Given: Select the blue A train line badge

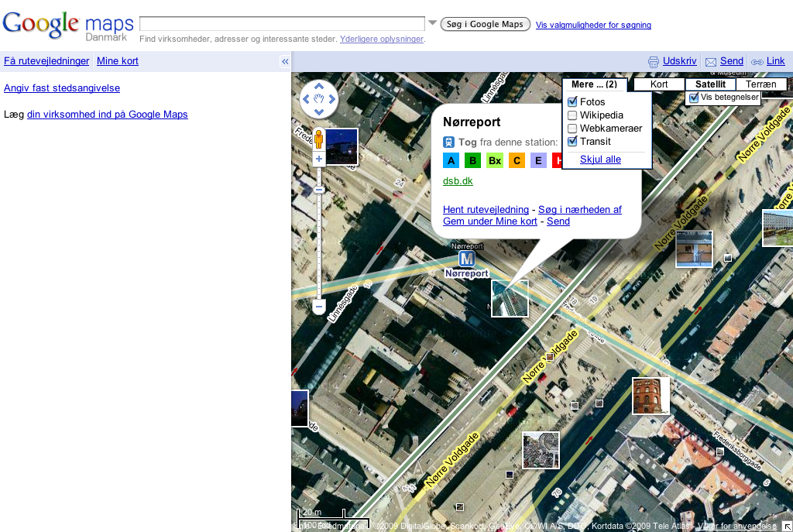Looking at the screenshot, I should (451, 160).
